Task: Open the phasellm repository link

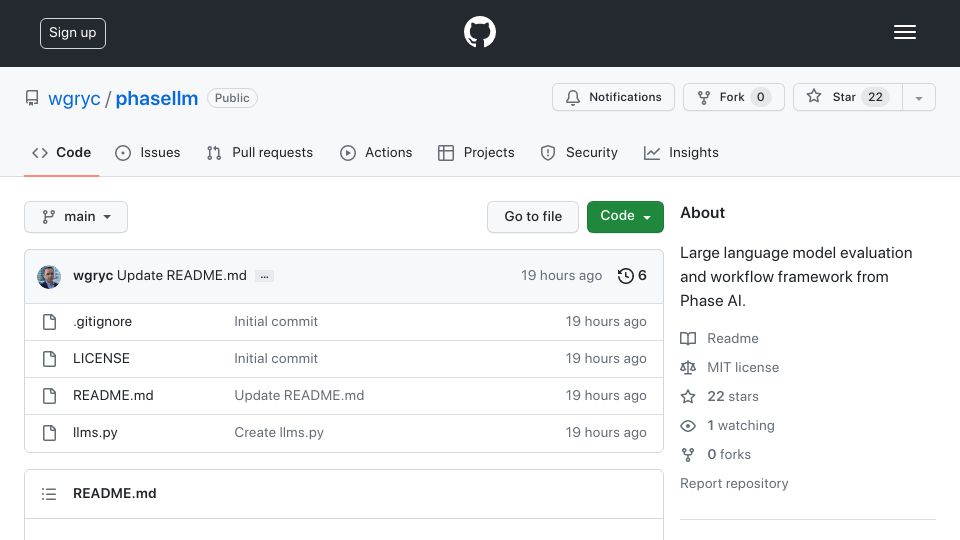Action: pos(157,98)
